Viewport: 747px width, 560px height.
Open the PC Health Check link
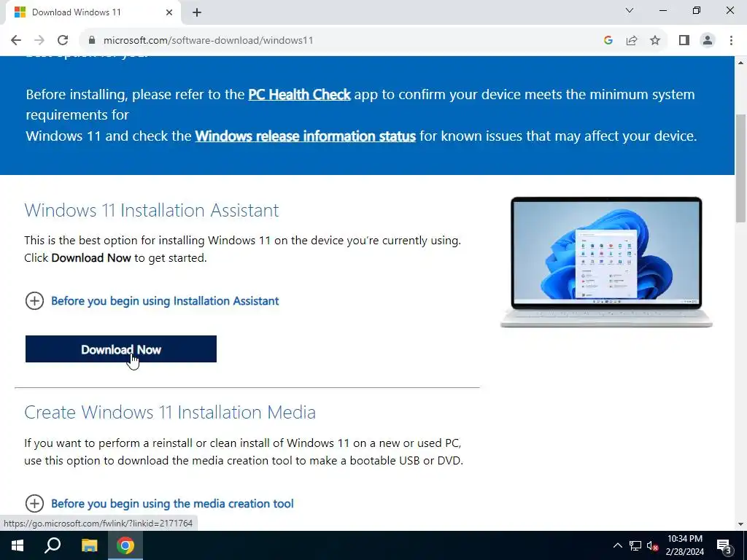[x=299, y=94]
